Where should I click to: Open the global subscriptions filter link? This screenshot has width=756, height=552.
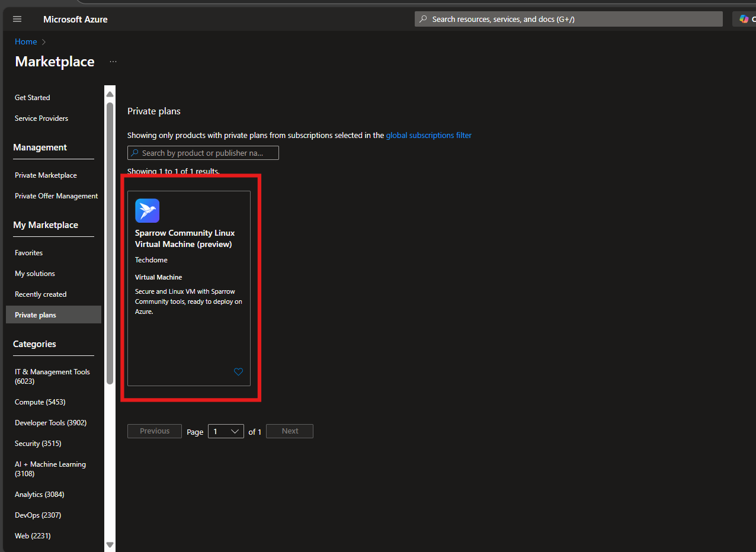click(429, 135)
